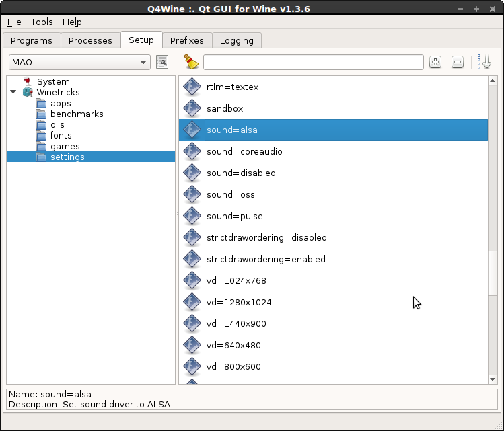Click the icon beside vd=1440x900
The height and width of the screenshot is (431, 504).
tap(192, 323)
